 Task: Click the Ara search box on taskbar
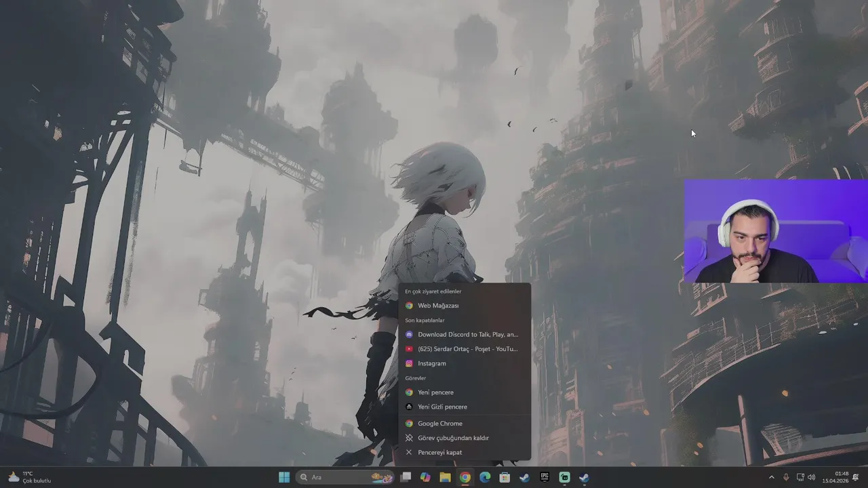pos(345,477)
